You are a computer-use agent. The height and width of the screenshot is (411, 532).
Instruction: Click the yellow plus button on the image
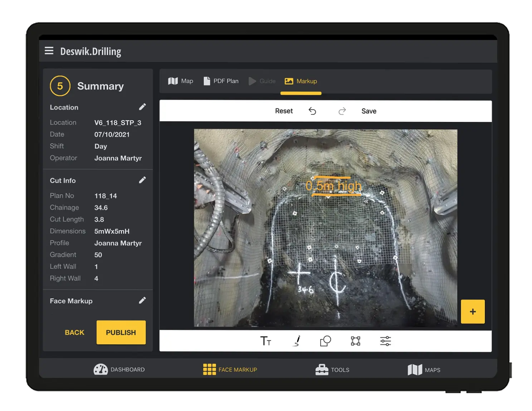[473, 311]
